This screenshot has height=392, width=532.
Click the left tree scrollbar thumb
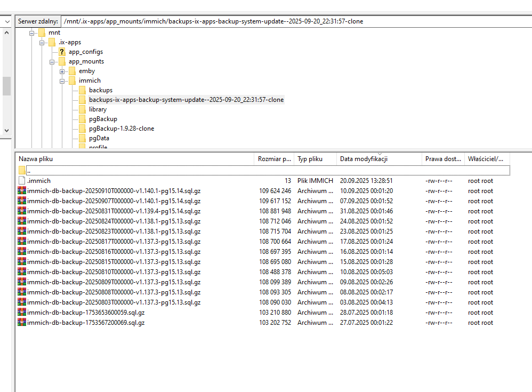(x=6, y=86)
